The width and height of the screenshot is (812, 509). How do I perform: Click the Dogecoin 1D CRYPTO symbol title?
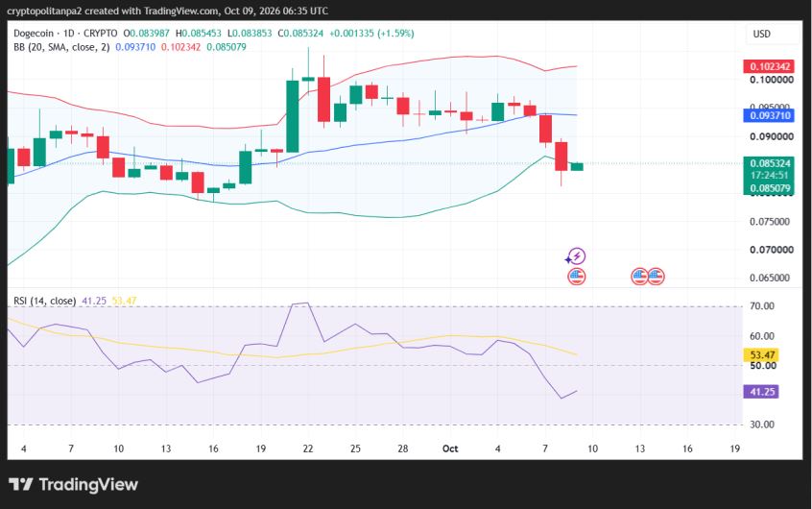65,34
